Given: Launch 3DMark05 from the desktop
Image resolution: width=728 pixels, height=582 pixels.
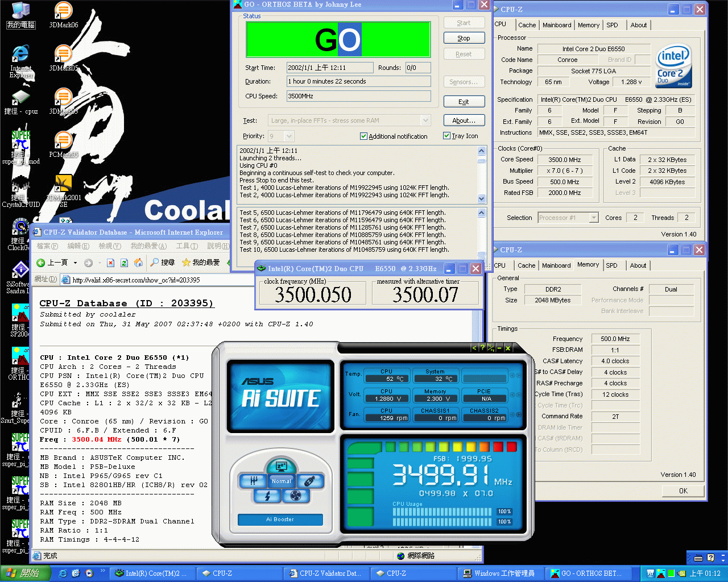Looking at the screenshot, I should 63,58.
